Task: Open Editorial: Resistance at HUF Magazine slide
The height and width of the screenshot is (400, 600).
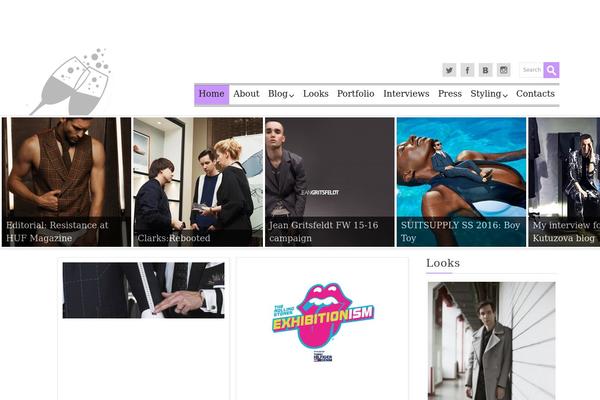Action: [x=66, y=182]
